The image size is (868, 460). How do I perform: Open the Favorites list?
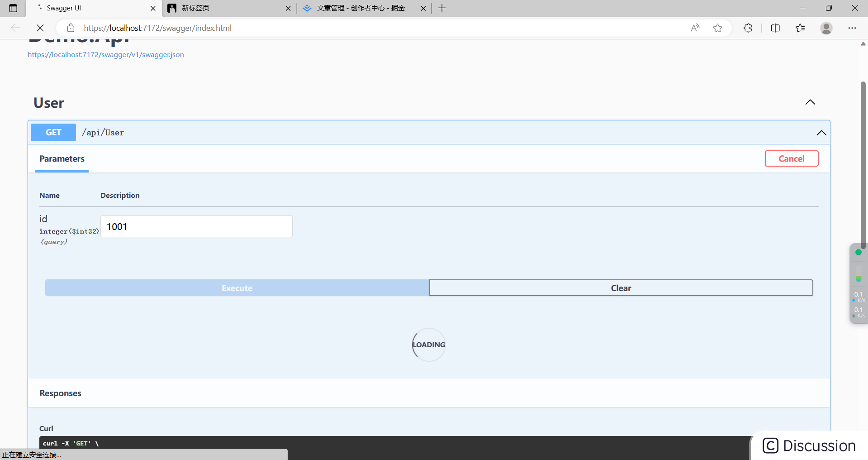[x=800, y=28]
